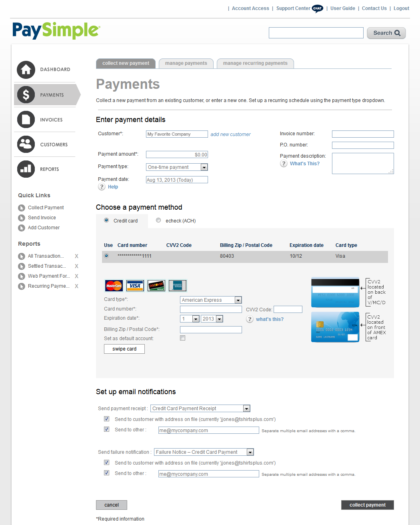Viewport: 420px width, 525px height.
Task: Click the Customers people icon
Action: (x=26, y=144)
